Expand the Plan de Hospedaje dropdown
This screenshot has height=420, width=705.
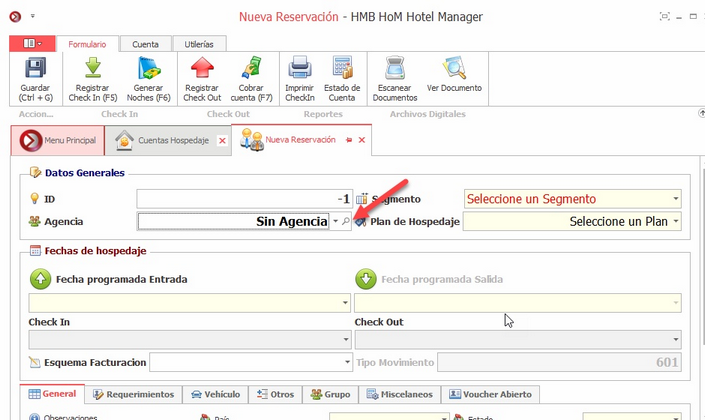676,221
